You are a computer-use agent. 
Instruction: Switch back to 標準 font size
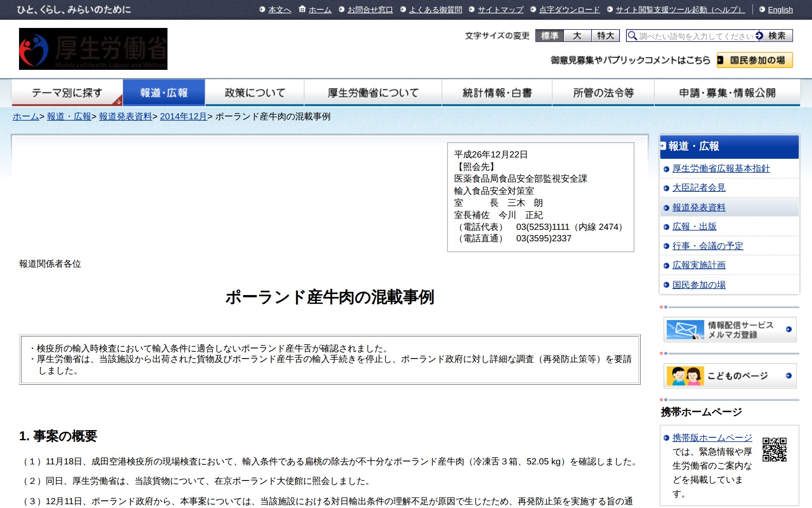551,36
